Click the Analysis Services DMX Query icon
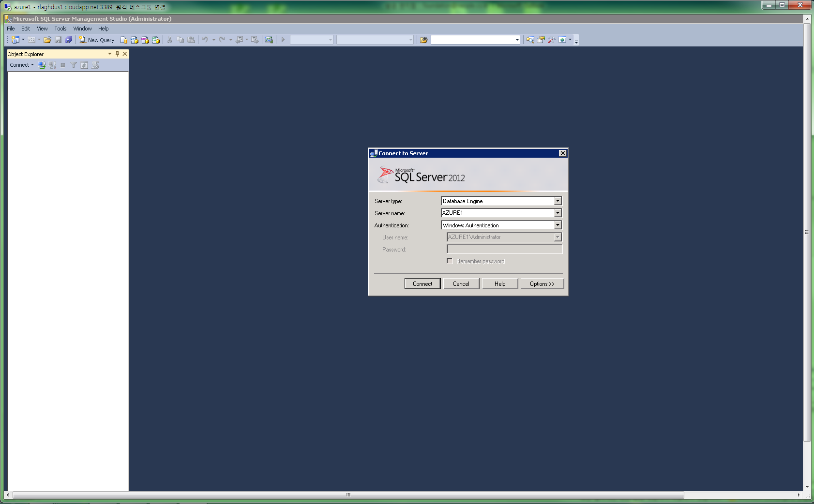 coord(145,40)
